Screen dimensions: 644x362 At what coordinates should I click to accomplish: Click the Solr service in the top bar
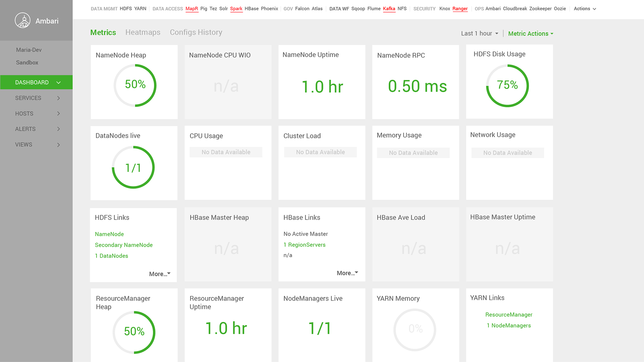click(223, 9)
